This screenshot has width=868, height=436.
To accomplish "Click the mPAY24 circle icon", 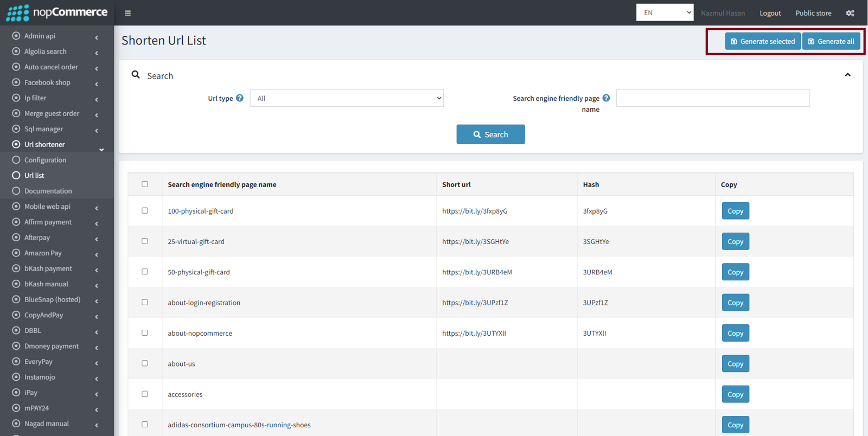I will (x=16, y=408).
